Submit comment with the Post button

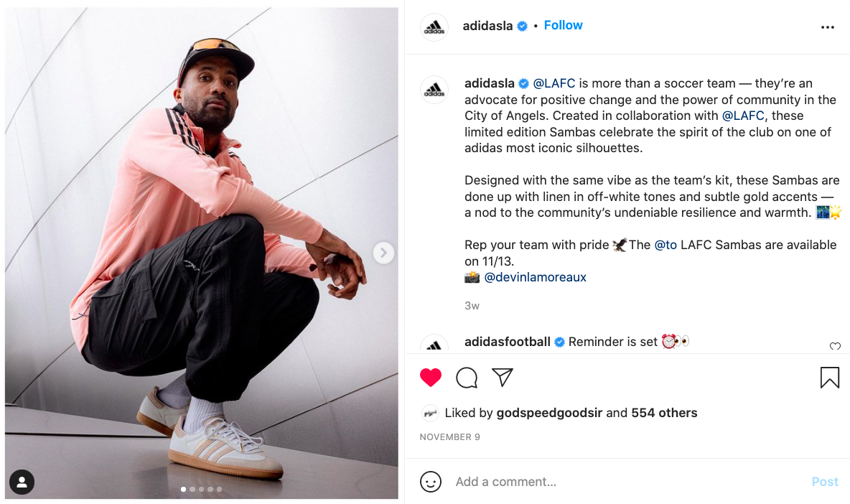(x=825, y=482)
